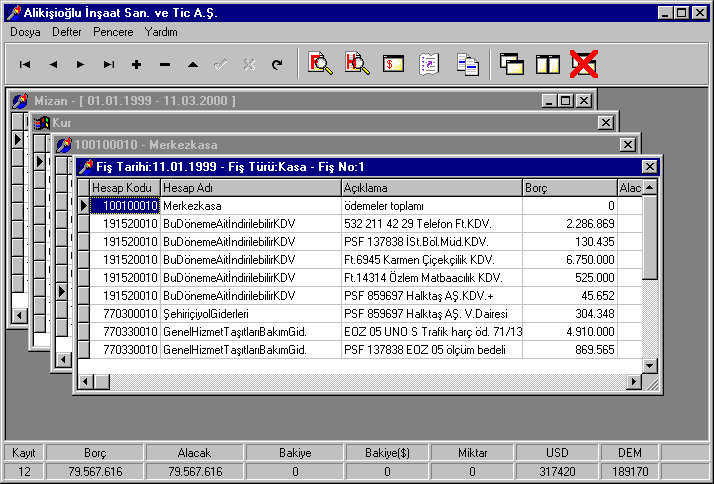
Task: Tile windows side-by-side icon
Action: [547, 64]
